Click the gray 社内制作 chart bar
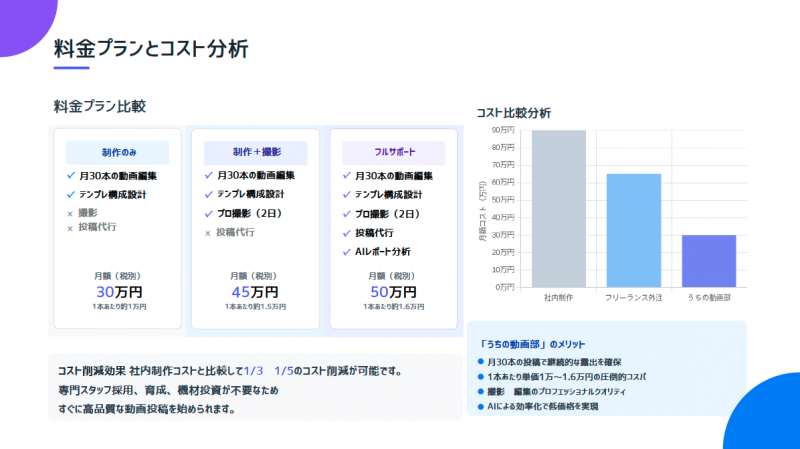Image resolution: width=800 pixels, height=449 pixels. (558, 209)
